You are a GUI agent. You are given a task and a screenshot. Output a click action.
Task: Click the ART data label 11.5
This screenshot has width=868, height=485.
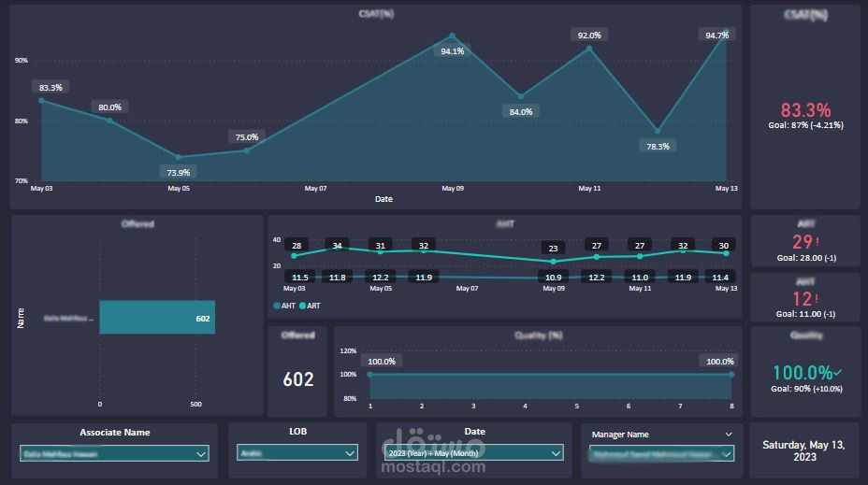299,278
